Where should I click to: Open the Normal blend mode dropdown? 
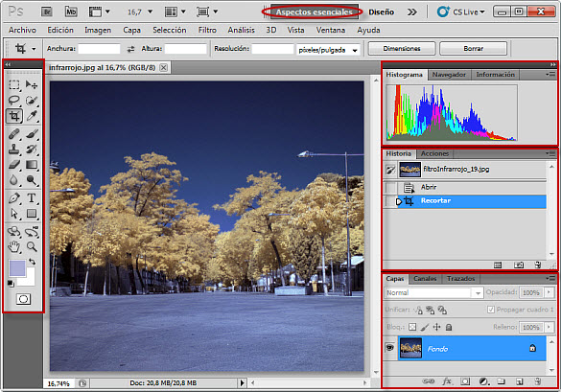pos(434,292)
